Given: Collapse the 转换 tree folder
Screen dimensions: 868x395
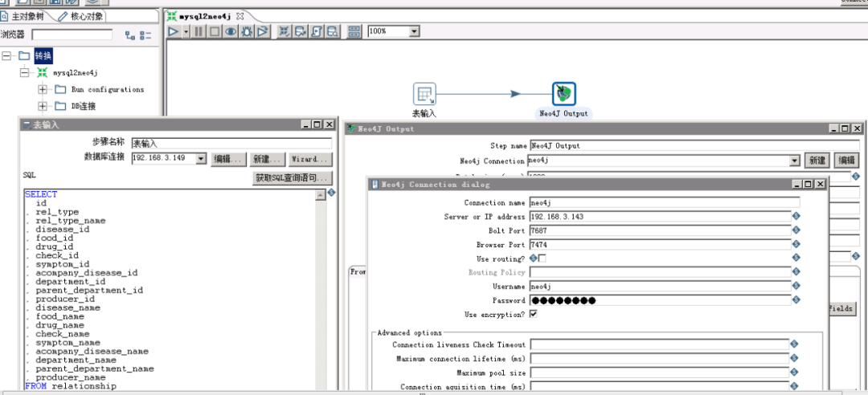Looking at the screenshot, I should point(6,55).
